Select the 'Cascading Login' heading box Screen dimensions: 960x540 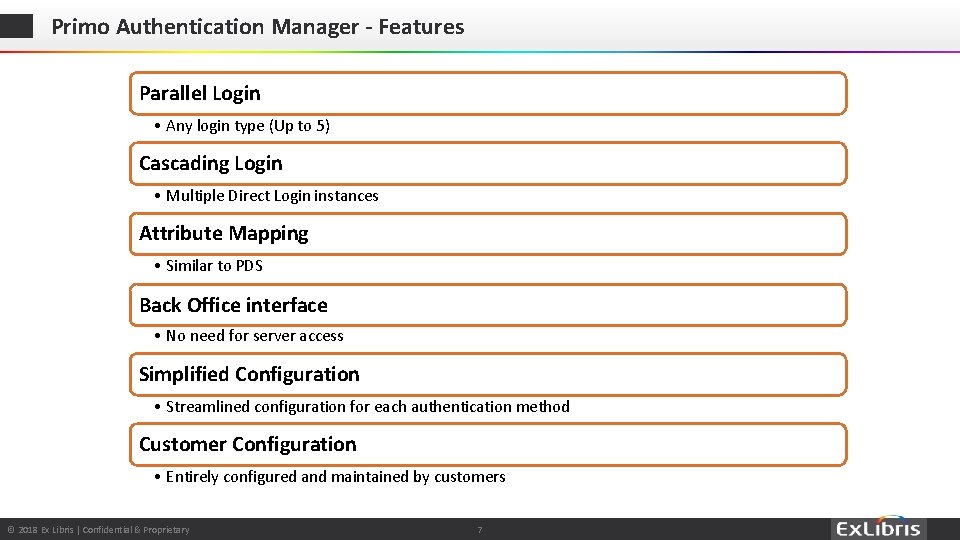488,163
